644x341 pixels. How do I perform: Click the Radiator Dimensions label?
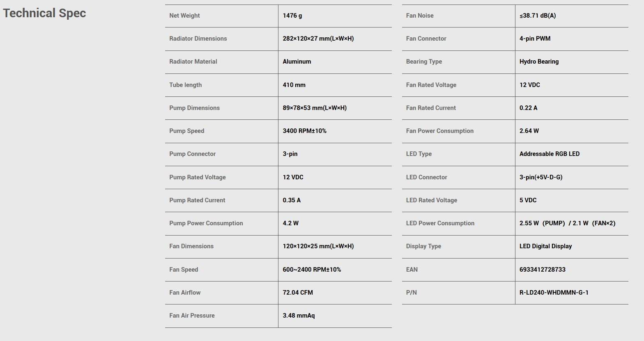click(198, 39)
